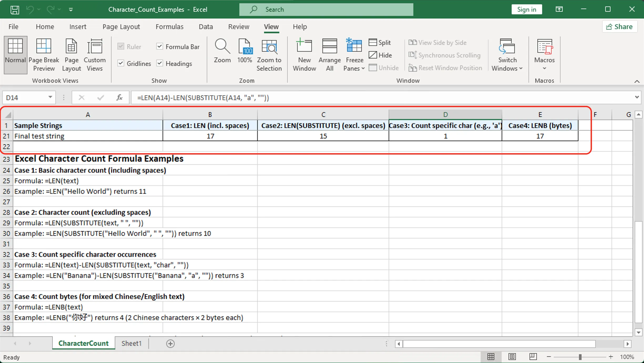Uncheck the Headings option
The width and height of the screenshot is (644, 363).
coord(160,63)
